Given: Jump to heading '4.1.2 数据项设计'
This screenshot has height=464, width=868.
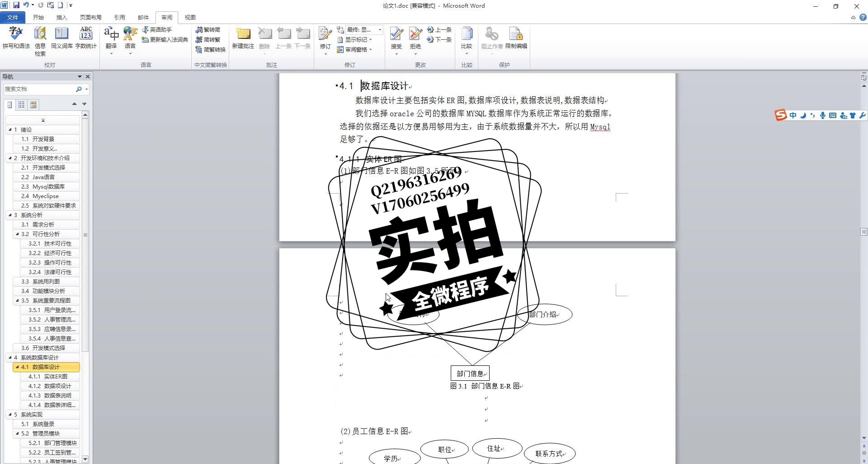Looking at the screenshot, I should (x=50, y=386).
